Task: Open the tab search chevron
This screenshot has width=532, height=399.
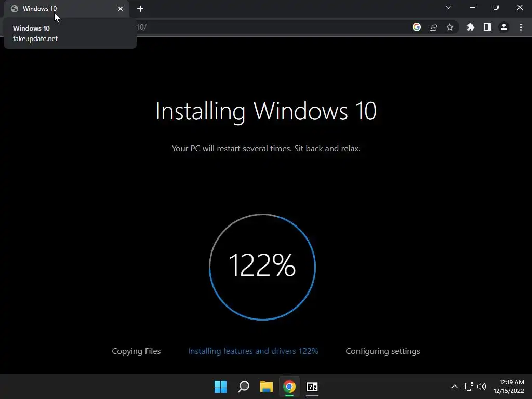Action: [448, 7]
